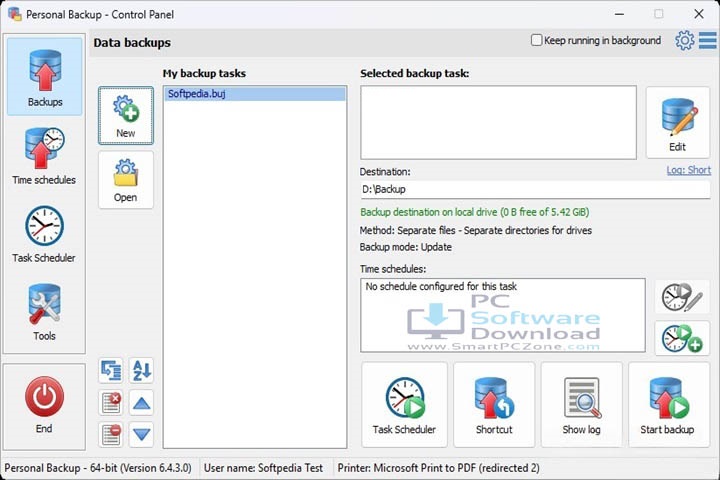Viewport: 720px width, 480px height.
Task: Open an existing backup task file
Action: click(125, 180)
